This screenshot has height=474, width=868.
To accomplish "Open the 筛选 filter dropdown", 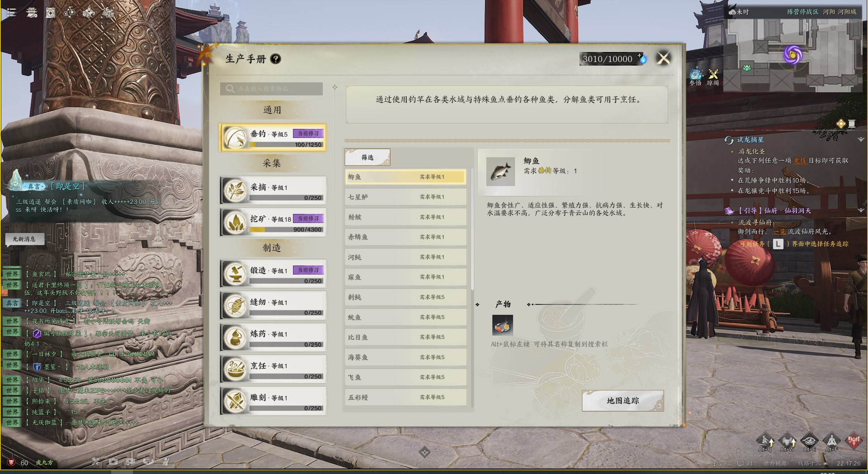I will click(x=368, y=157).
